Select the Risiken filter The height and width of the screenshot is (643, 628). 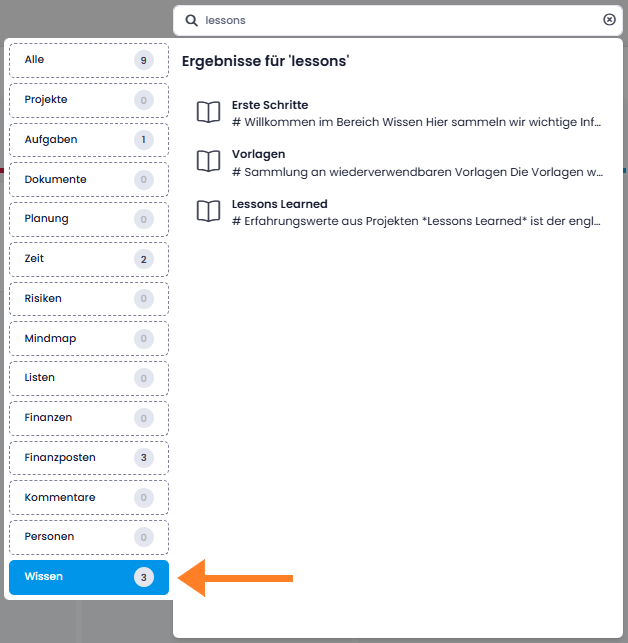tap(89, 299)
